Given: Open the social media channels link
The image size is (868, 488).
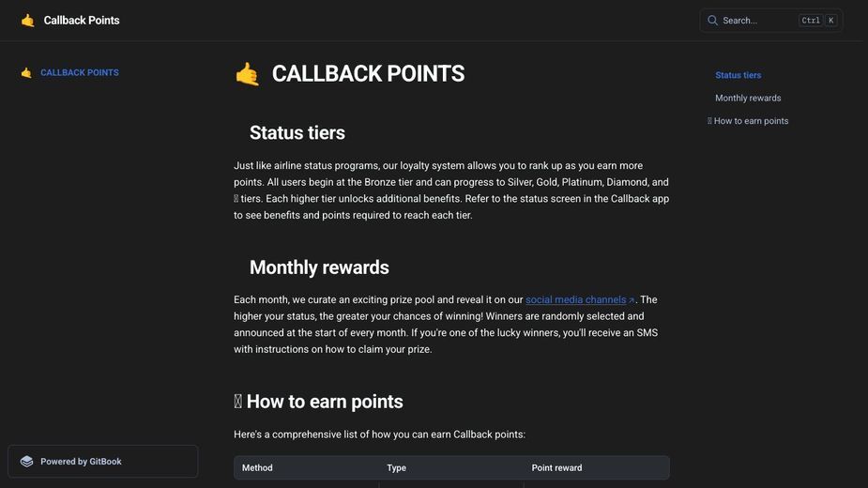Looking at the screenshot, I should click(576, 299).
